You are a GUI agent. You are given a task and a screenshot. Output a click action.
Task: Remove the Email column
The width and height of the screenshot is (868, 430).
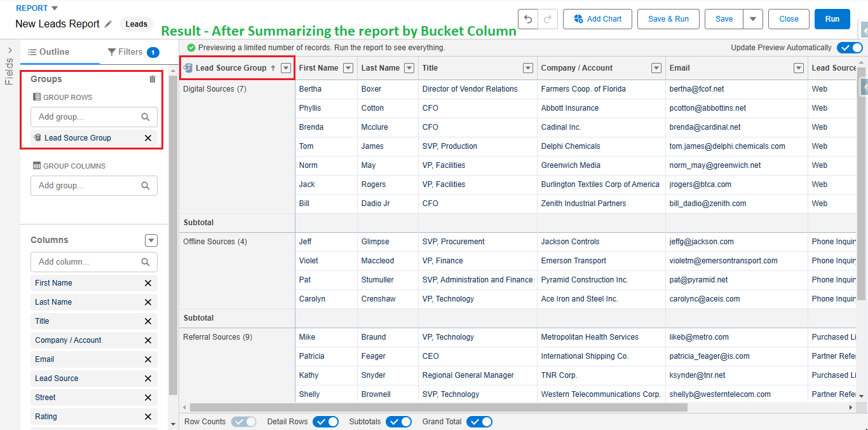(147, 359)
